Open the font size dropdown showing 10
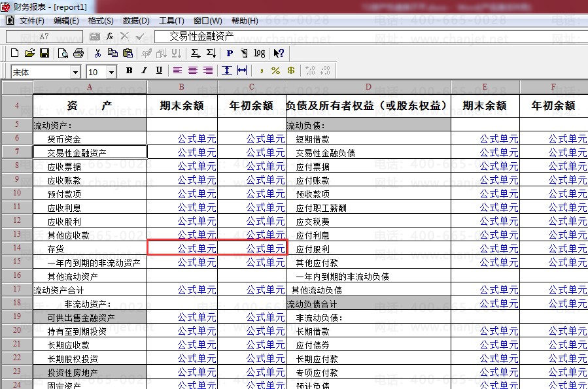588x389 pixels. [112, 72]
